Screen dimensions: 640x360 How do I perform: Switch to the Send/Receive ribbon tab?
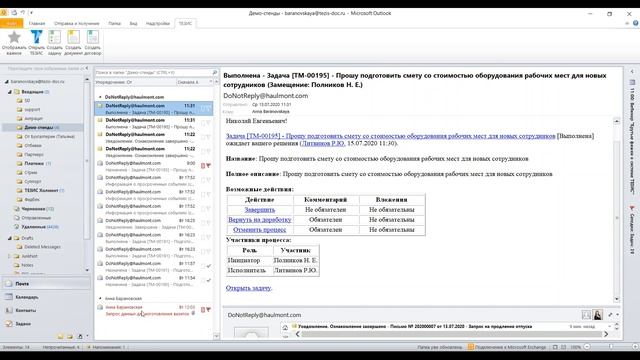76,23
